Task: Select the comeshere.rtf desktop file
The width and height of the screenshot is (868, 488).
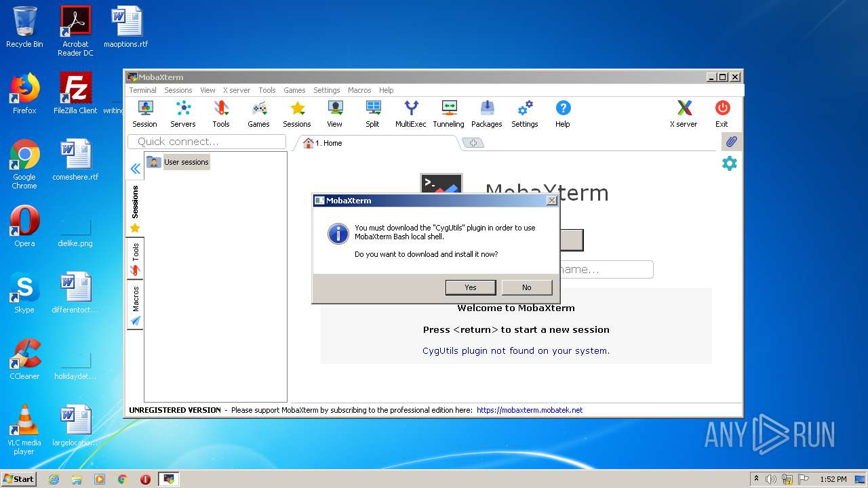Action: pyautogui.click(x=75, y=160)
